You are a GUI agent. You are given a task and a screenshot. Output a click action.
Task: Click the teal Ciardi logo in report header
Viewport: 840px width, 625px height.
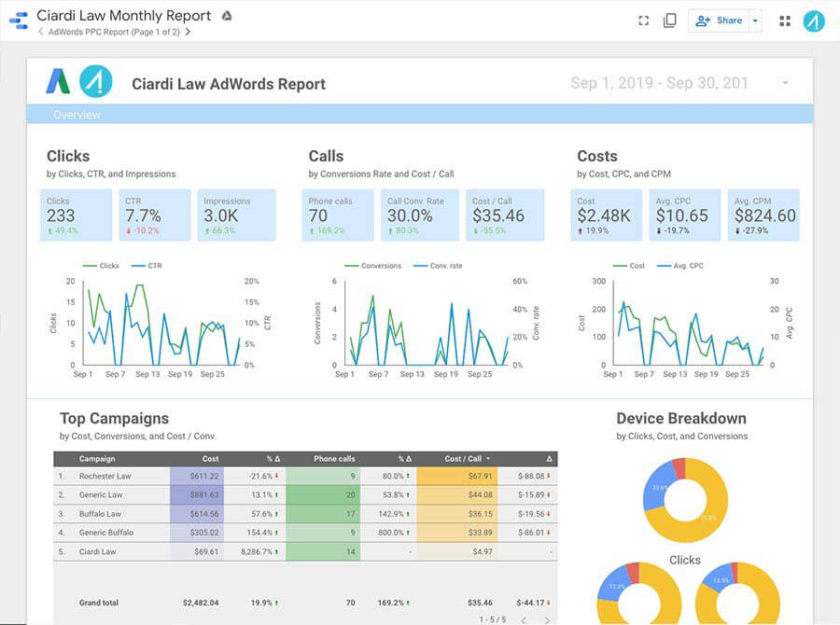[96, 81]
